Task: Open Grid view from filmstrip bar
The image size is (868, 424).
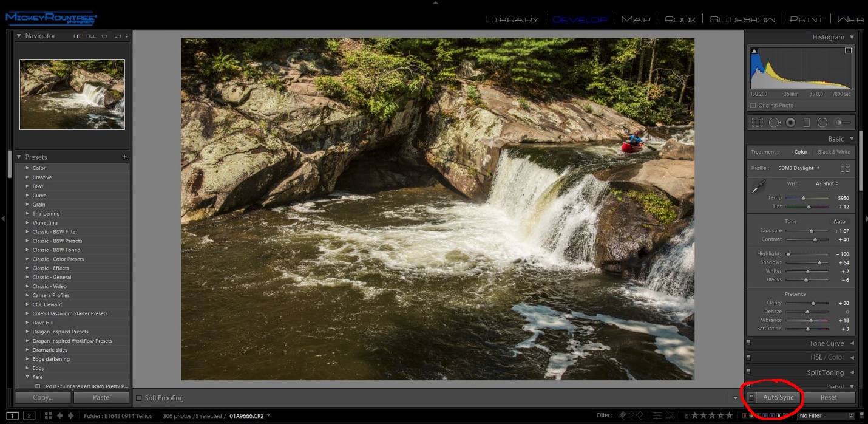Action: (x=48, y=415)
